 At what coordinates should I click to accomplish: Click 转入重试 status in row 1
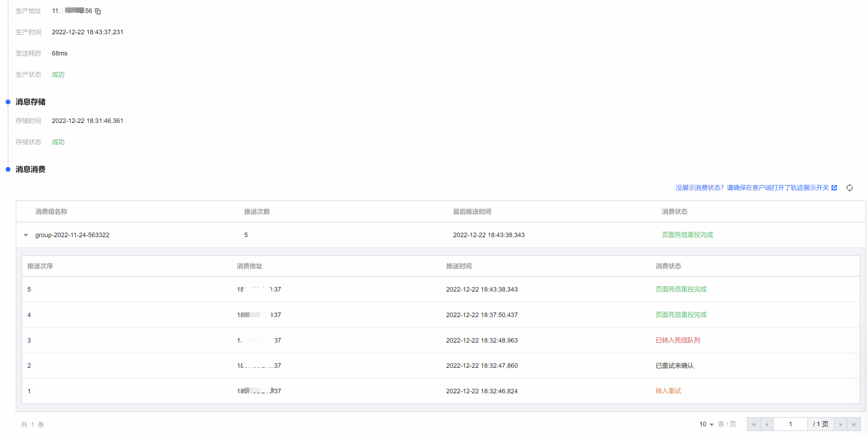tap(668, 391)
